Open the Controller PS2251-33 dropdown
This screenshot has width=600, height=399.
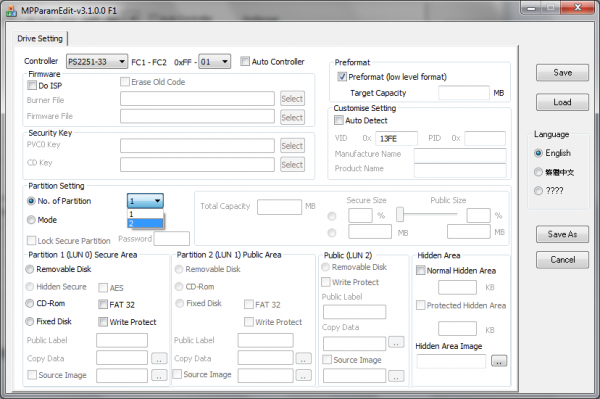(x=97, y=62)
